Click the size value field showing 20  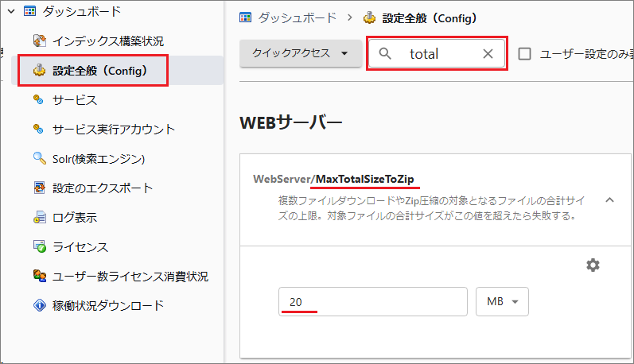point(372,302)
